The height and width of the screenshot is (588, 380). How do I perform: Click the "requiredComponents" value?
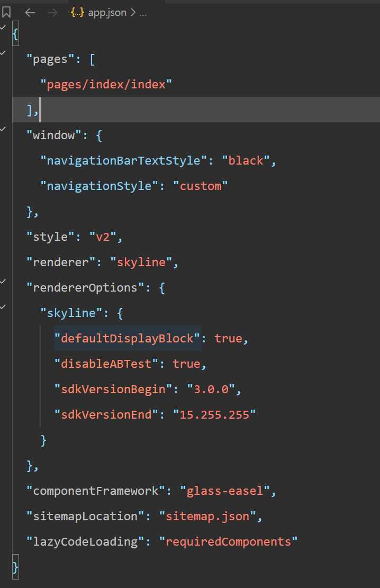click(228, 542)
